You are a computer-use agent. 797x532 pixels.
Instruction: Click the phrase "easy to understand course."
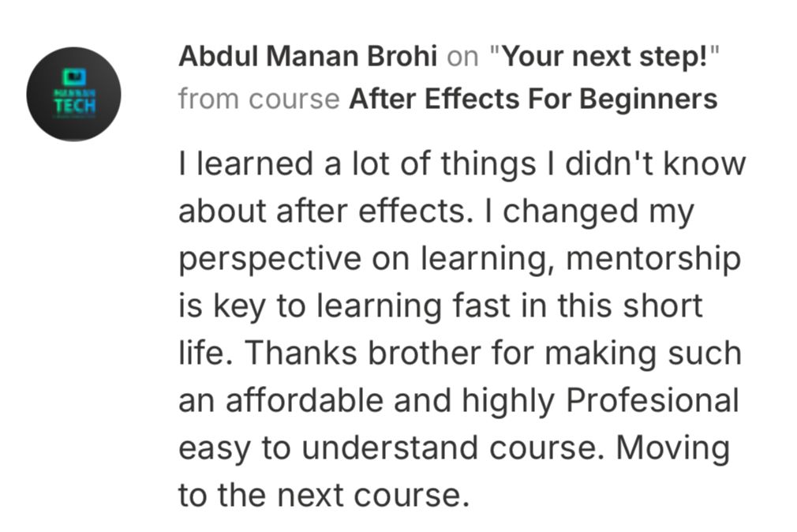(391, 448)
